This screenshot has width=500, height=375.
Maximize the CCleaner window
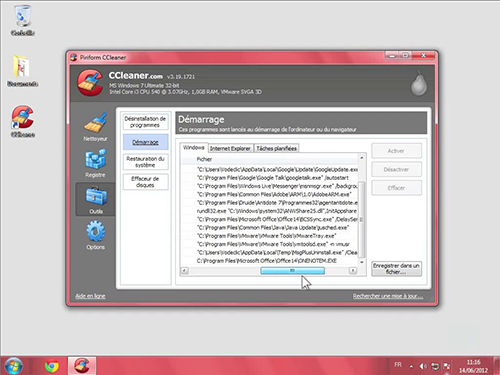tap(405, 55)
